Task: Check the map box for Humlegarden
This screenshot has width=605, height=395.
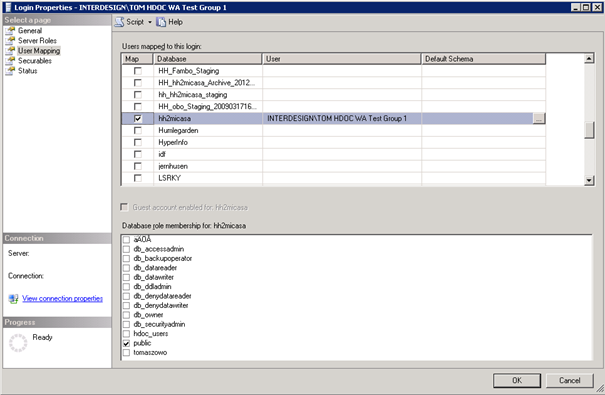Action: (x=137, y=130)
